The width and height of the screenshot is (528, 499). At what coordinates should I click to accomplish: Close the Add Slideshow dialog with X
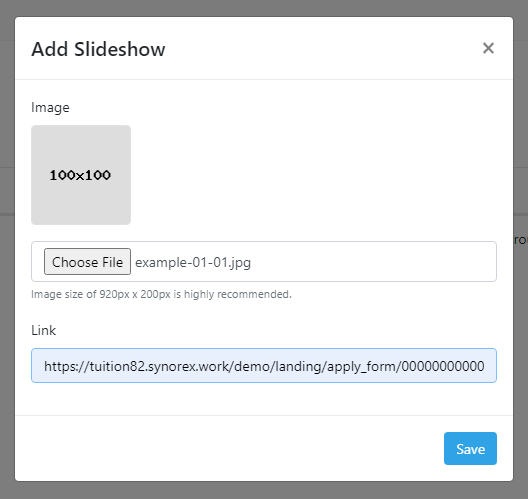(488, 48)
